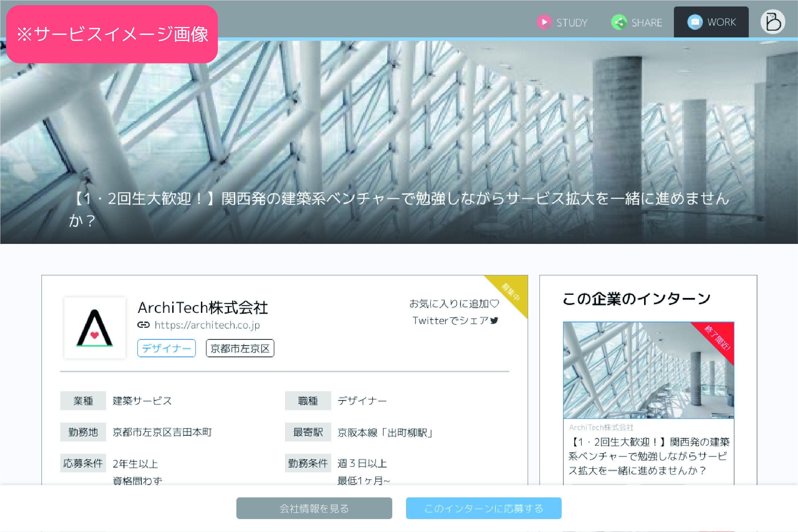Click the ArchiTech company logo
This screenshot has width=798, height=532.
point(95,328)
